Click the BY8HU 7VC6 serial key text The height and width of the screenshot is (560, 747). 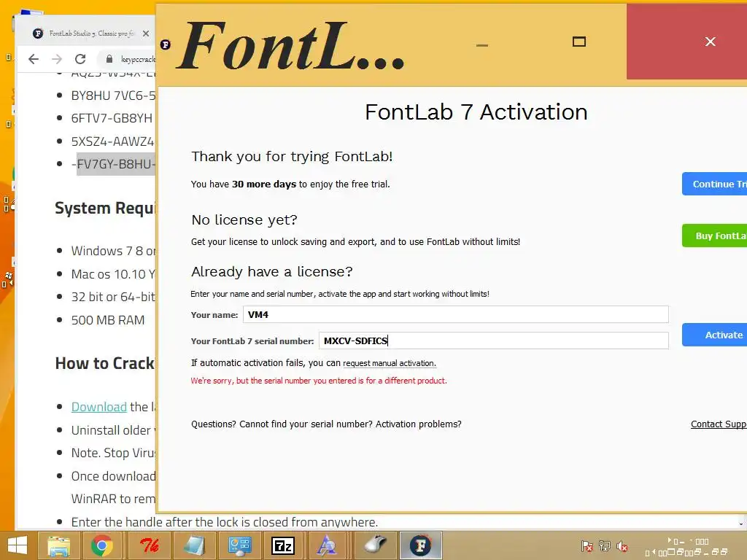[x=113, y=96]
